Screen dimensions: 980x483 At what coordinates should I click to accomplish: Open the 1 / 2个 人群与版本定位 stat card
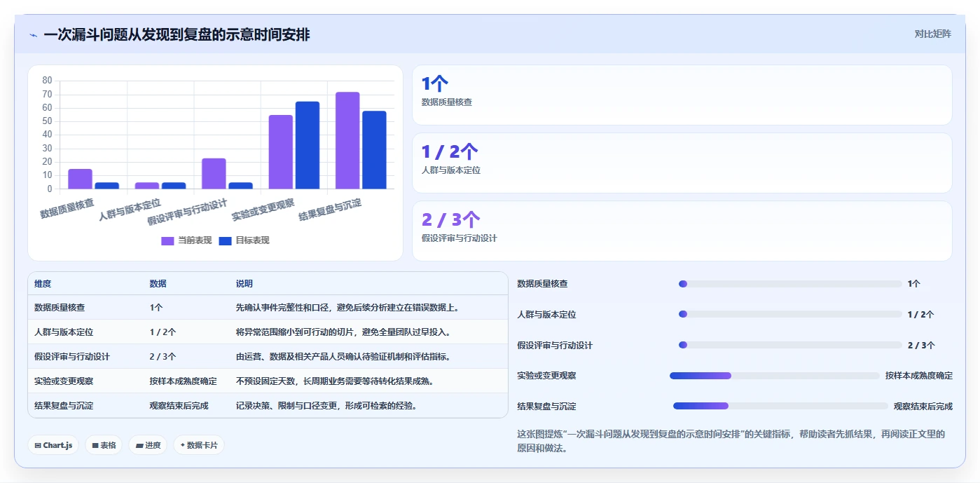pos(682,163)
